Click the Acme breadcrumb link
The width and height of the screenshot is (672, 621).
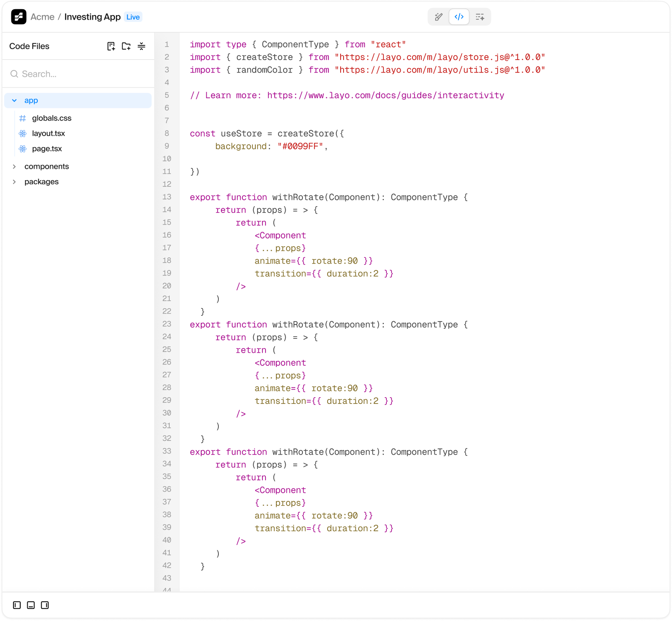coord(42,17)
